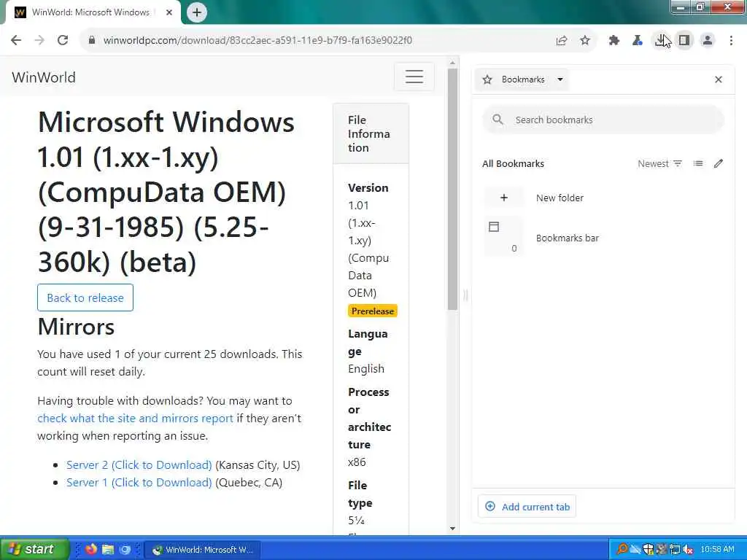Click the scrollbar up arrow
The image size is (747, 560).
click(452, 63)
